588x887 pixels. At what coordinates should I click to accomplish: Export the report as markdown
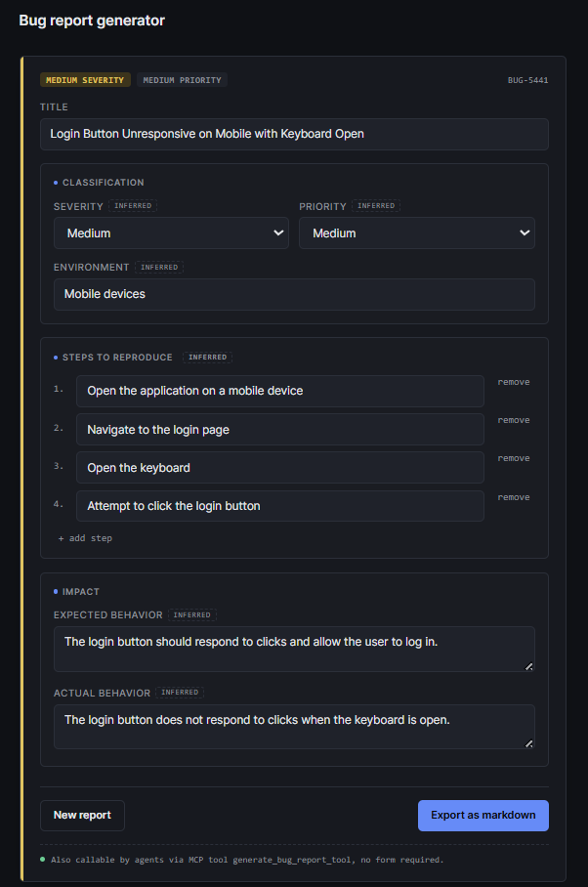[483, 815]
